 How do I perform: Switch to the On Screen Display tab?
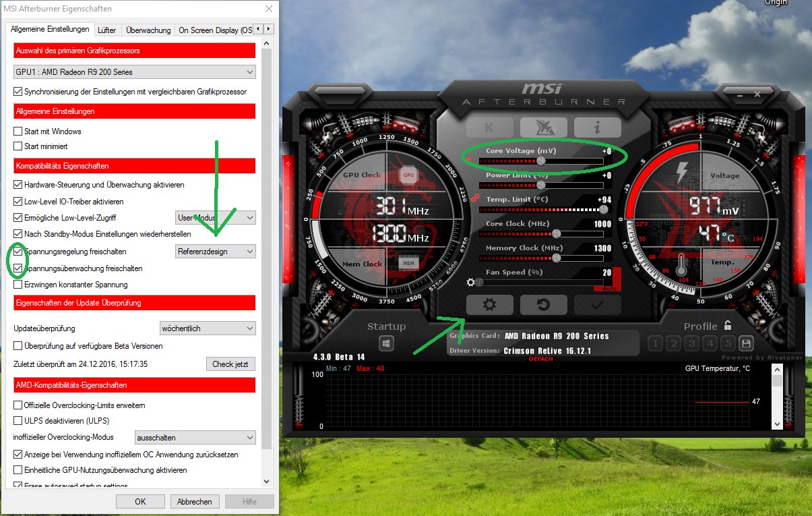tap(214, 30)
